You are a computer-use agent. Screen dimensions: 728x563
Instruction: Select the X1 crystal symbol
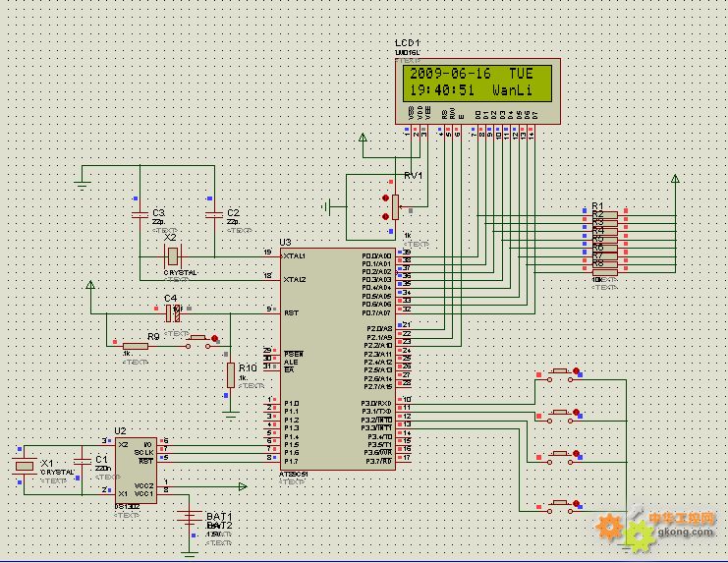25,466
